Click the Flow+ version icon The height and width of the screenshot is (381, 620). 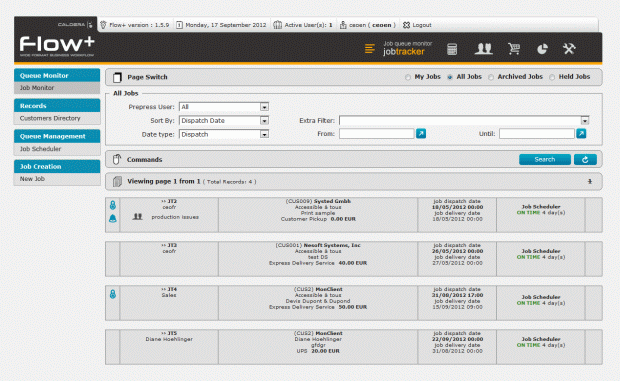click(103, 25)
